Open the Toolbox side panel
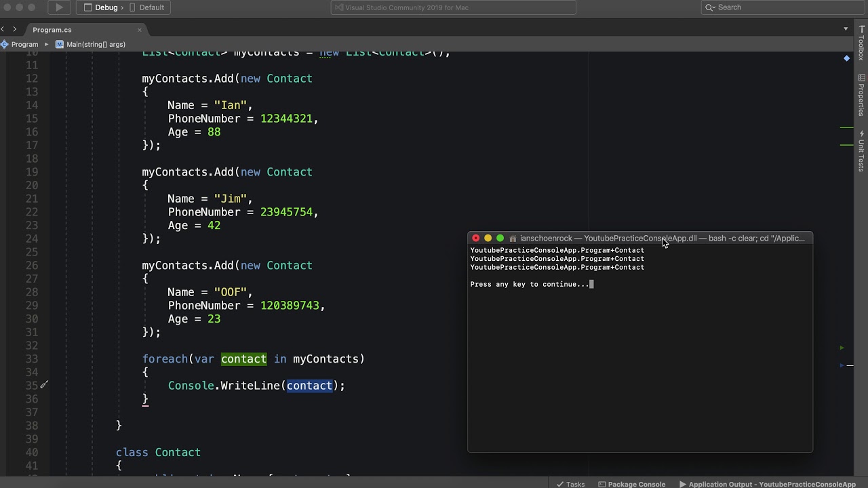Viewport: 868px width, 488px height. coord(861,43)
